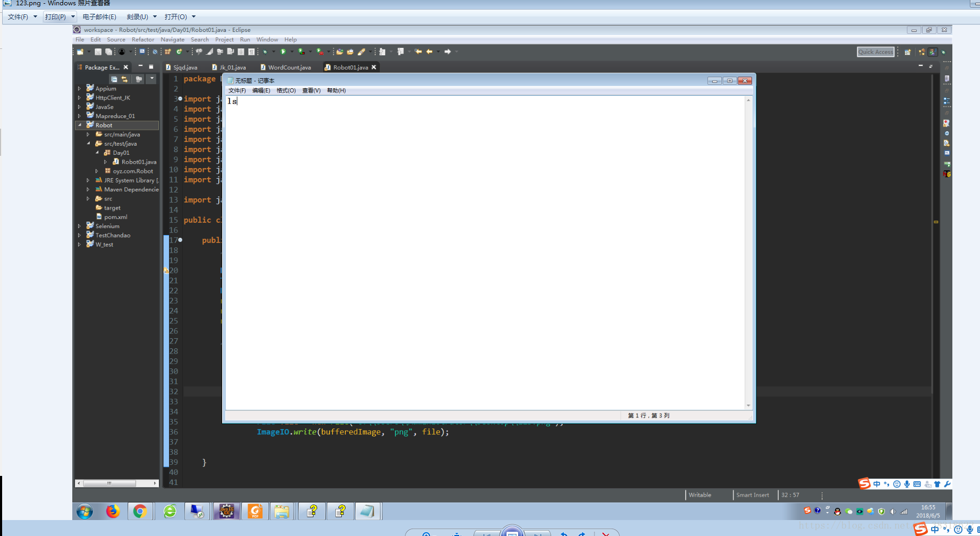Click the Debug bug icon in Eclipse toolbar

265,52
